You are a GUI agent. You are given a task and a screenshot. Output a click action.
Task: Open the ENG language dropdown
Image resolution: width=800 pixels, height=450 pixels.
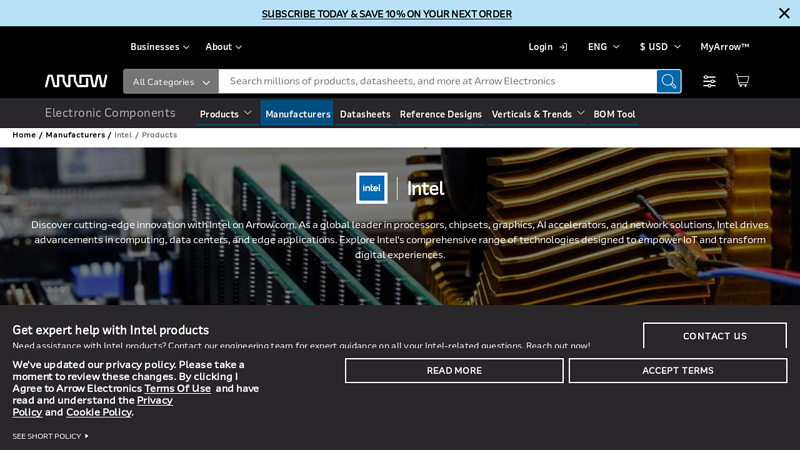click(x=604, y=47)
